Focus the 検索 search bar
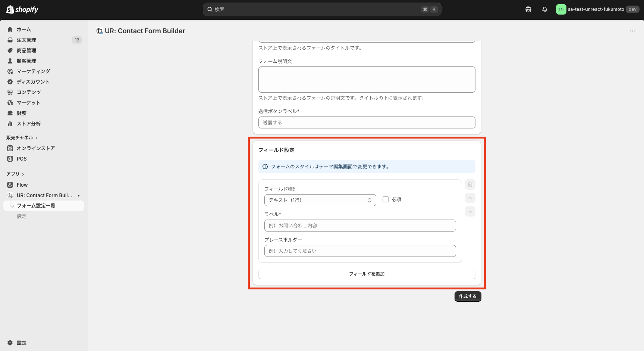 point(322,9)
